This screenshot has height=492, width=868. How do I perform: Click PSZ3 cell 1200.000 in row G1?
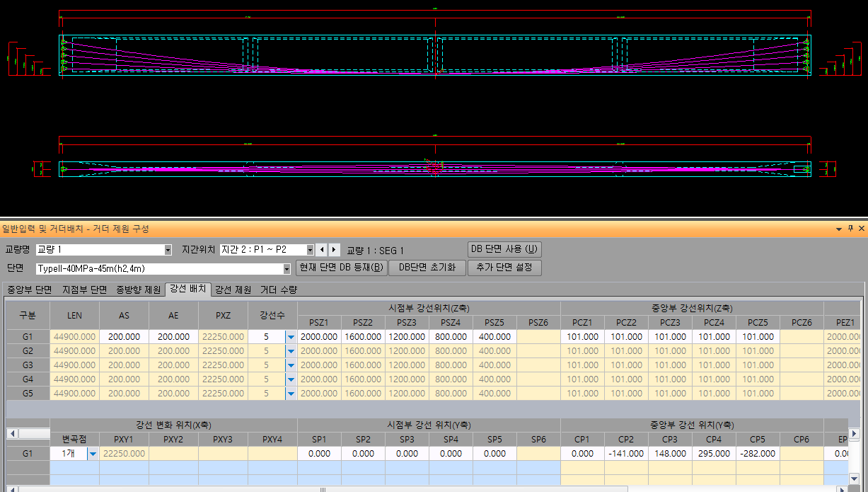point(407,337)
